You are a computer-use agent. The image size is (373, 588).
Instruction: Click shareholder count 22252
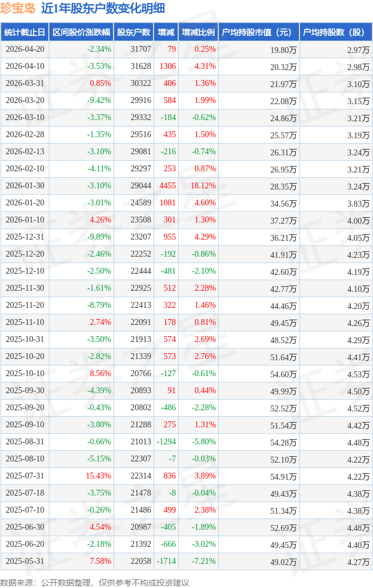click(x=141, y=254)
